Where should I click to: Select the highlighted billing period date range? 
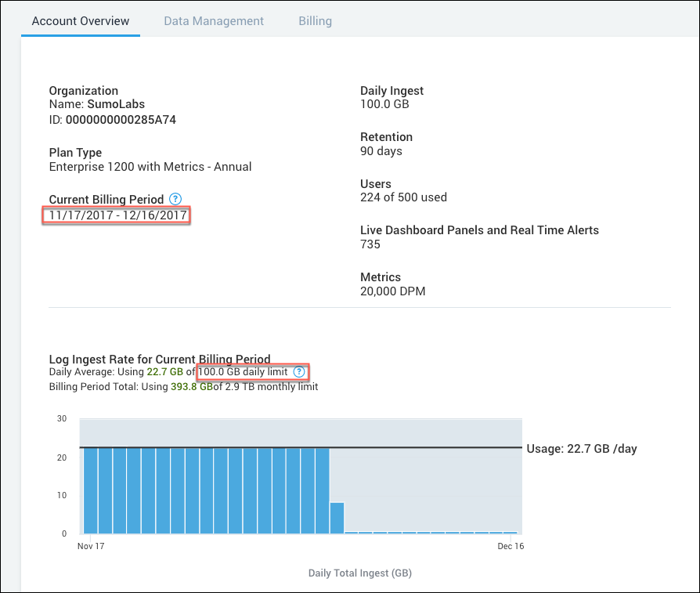click(x=115, y=214)
